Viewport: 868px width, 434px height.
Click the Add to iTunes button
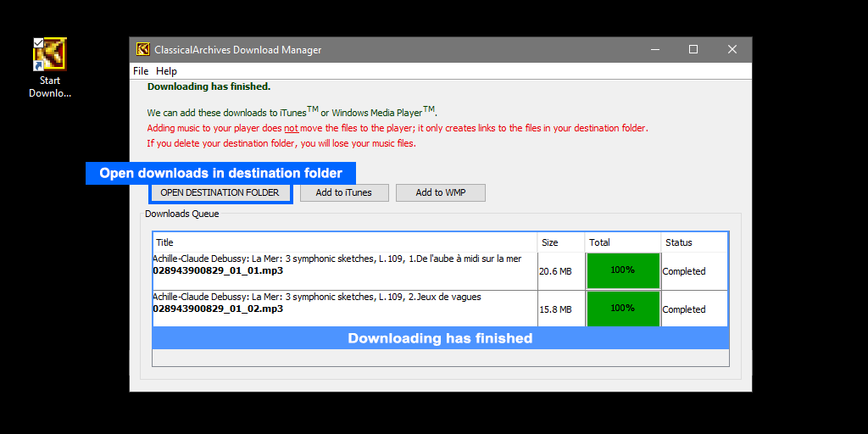coord(343,193)
